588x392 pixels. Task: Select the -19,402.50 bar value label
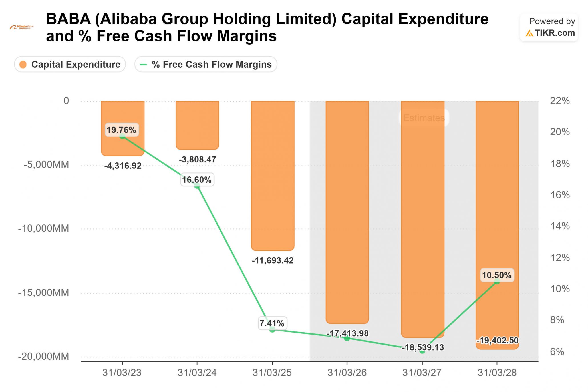click(497, 340)
